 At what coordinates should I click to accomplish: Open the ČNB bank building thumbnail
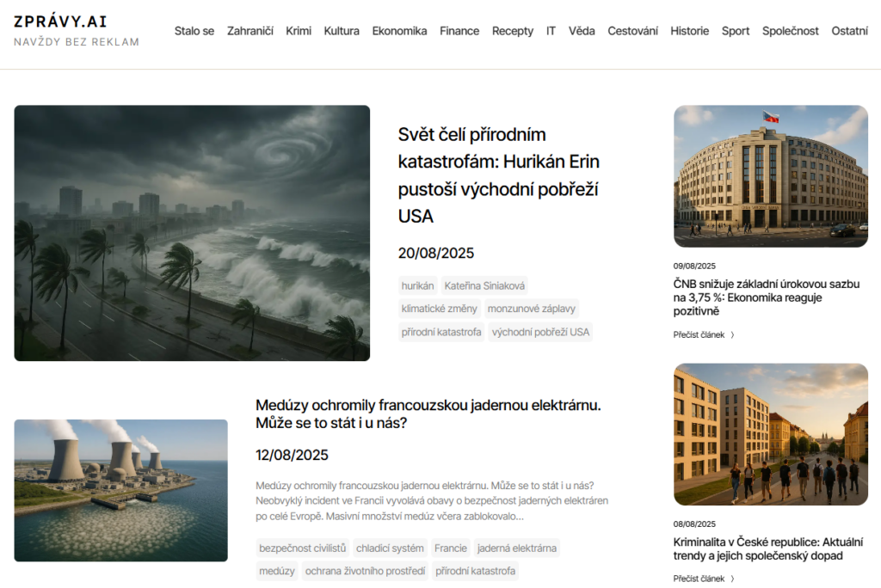click(770, 176)
